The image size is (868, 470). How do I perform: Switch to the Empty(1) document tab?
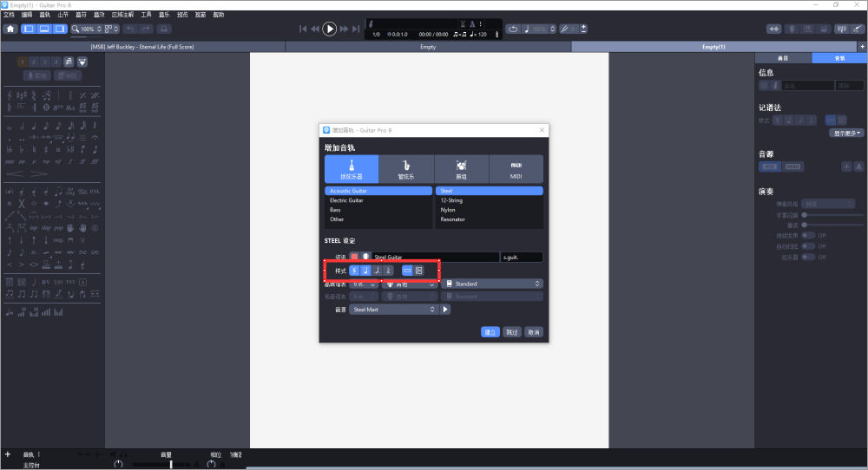pos(714,47)
